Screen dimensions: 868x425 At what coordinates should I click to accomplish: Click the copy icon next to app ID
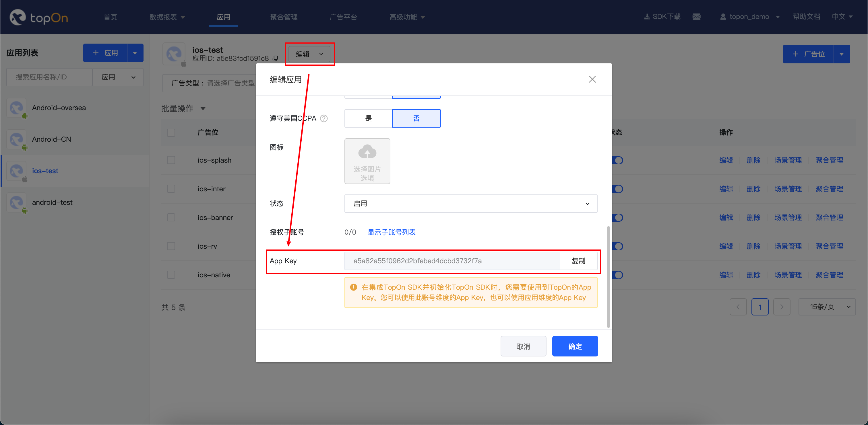[x=275, y=58]
